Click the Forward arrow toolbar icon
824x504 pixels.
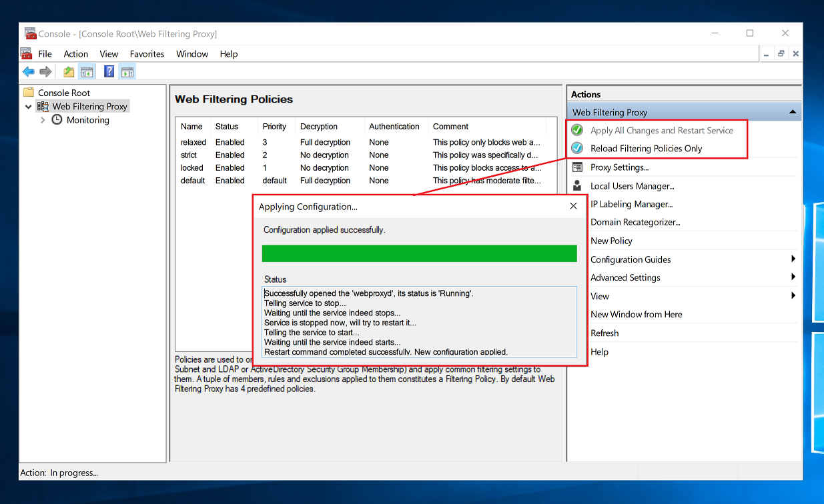pyautogui.click(x=45, y=72)
